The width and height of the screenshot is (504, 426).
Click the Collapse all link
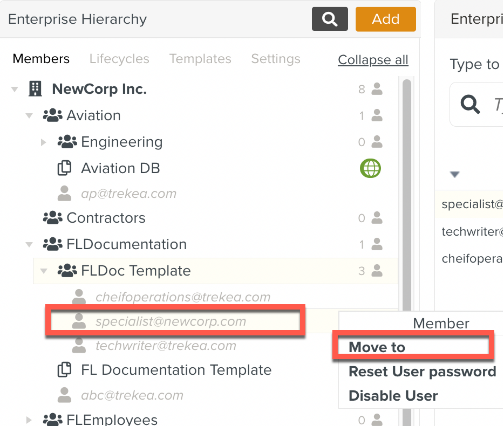[x=373, y=60]
